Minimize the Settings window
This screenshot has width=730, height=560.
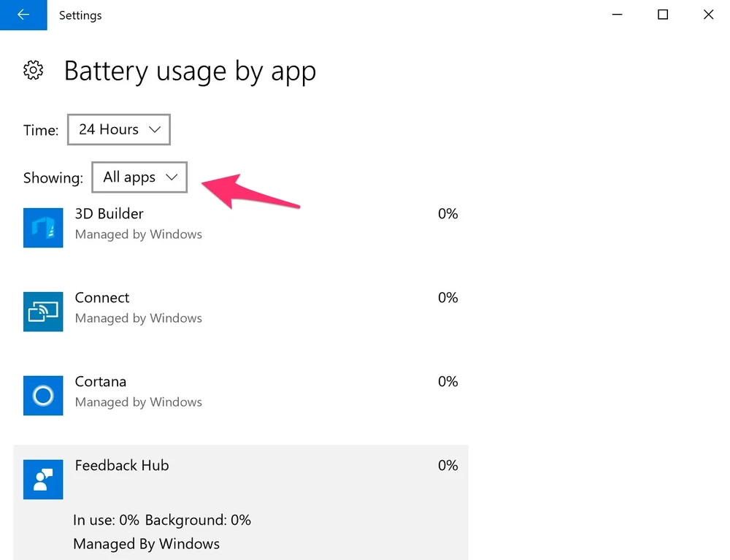(618, 15)
